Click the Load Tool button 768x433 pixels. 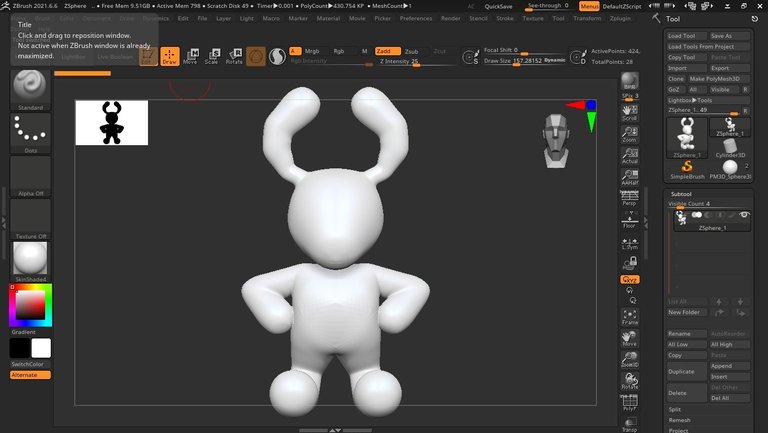[687, 36]
